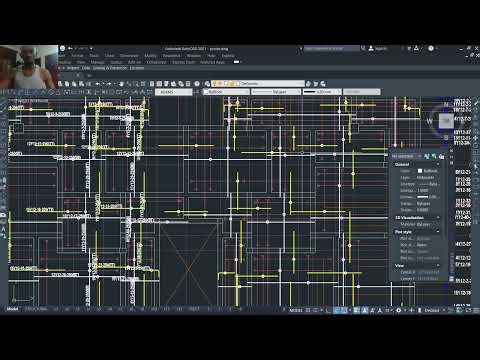Open the Modify menu

pos(150,56)
